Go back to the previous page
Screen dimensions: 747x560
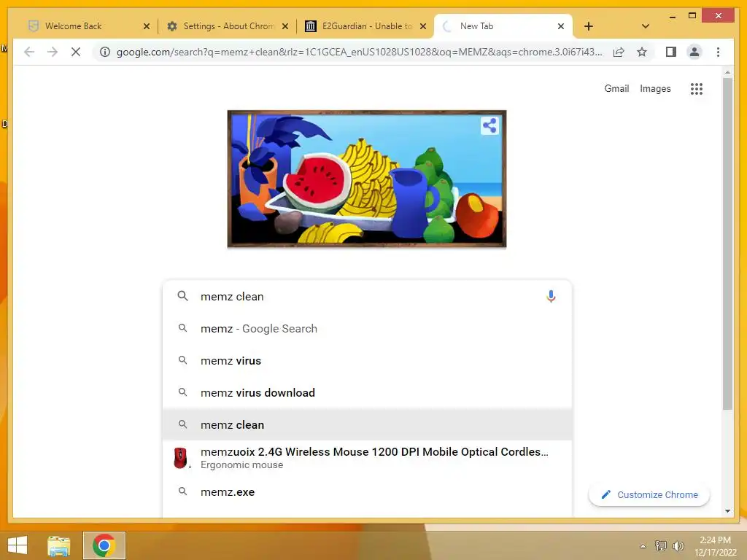point(29,52)
